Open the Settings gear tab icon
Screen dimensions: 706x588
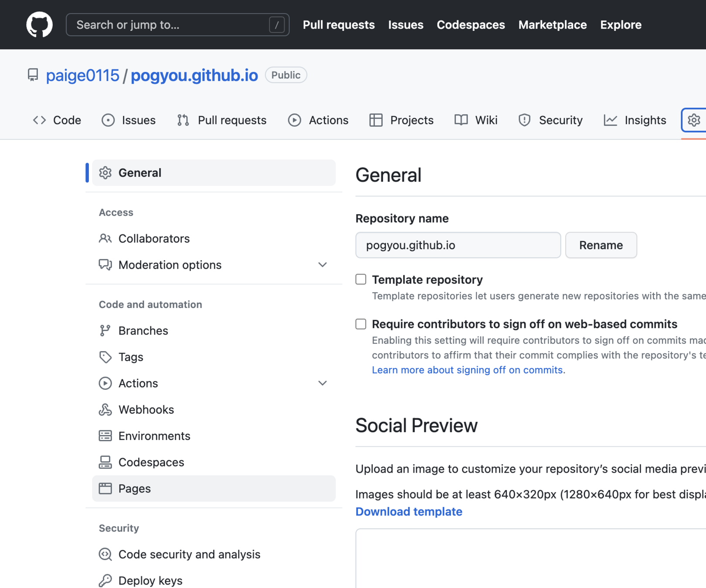(x=694, y=120)
